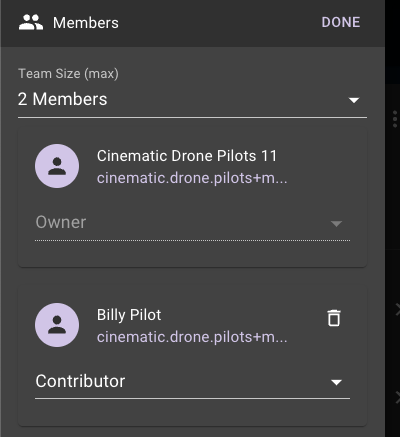Viewport: 400px width, 437px height.
Task: Click the Members group icon in header
Action: click(x=31, y=23)
